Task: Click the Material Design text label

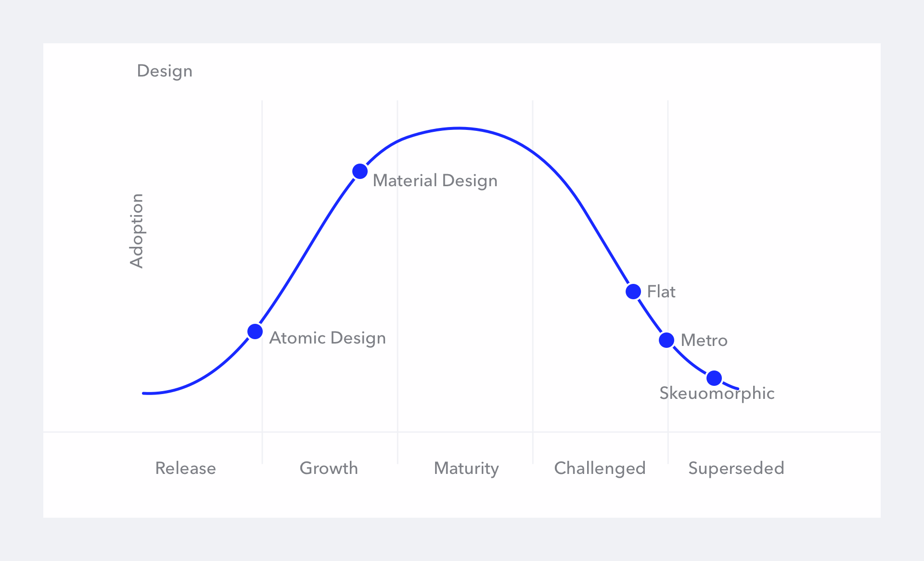Action: [435, 181]
